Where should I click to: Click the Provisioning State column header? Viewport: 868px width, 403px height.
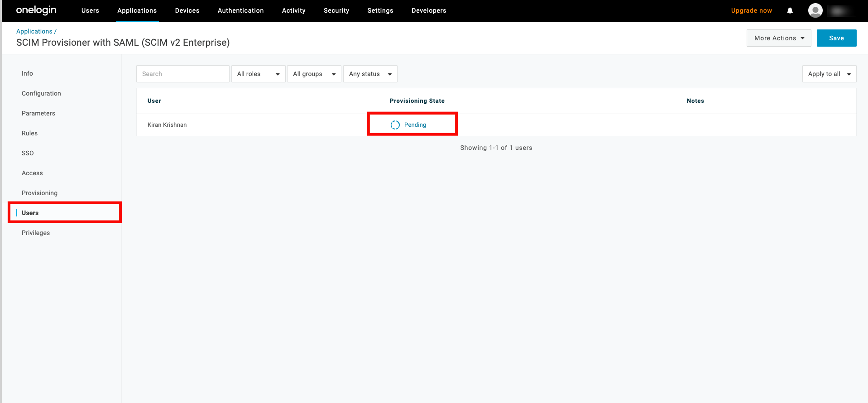(417, 101)
